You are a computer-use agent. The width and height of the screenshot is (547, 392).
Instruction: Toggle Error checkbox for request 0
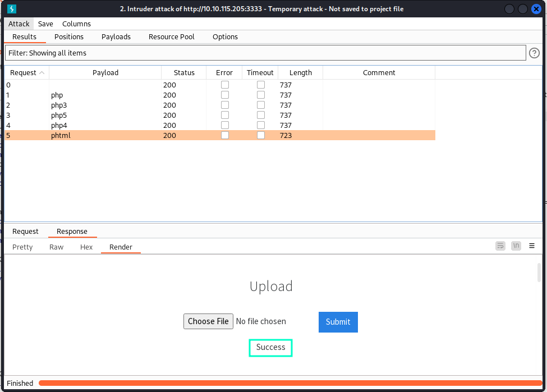pyautogui.click(x=225, y=85)
